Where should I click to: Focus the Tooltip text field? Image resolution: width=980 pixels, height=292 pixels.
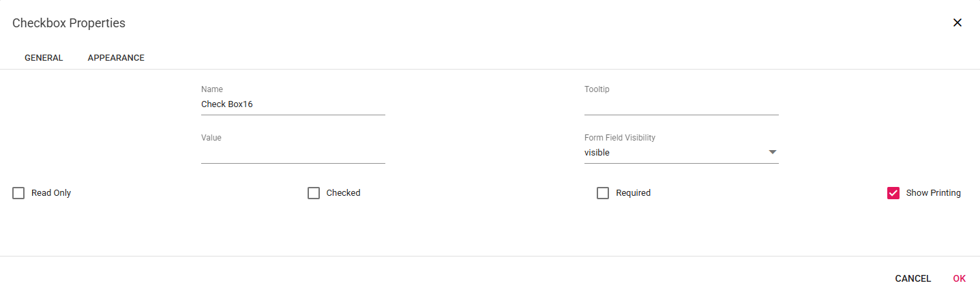(681, 104)
